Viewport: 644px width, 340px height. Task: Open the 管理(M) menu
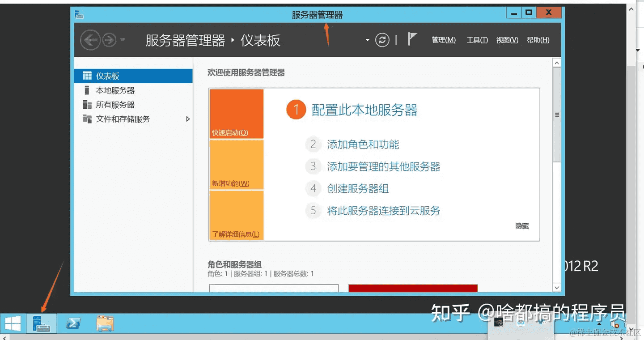(443, 40)
